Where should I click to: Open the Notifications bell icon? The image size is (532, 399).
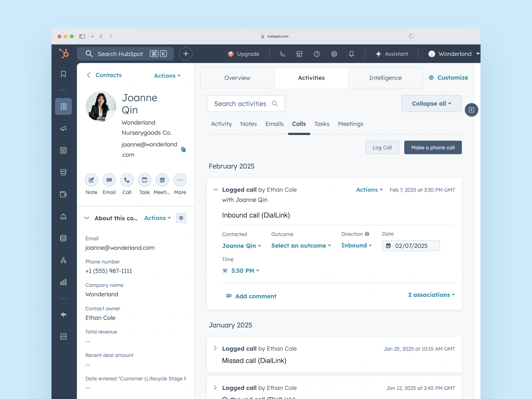351,54
